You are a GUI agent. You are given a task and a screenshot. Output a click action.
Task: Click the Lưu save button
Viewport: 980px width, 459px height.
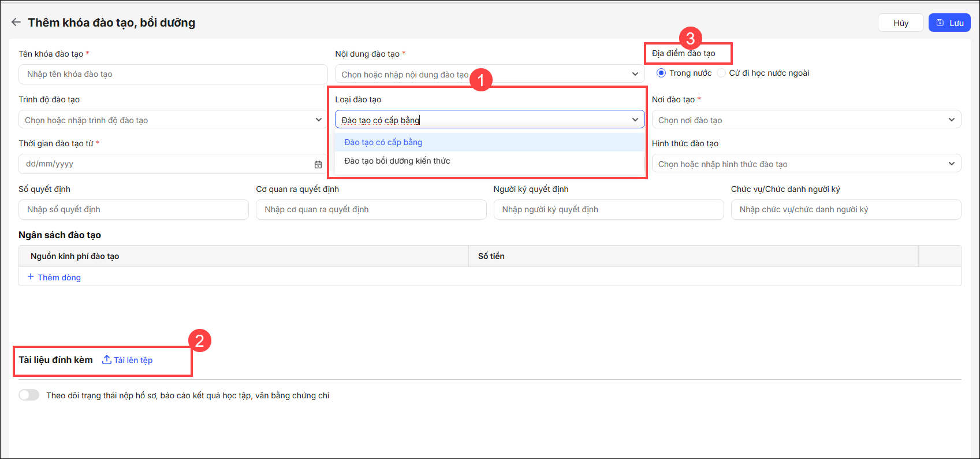(949, 23)
